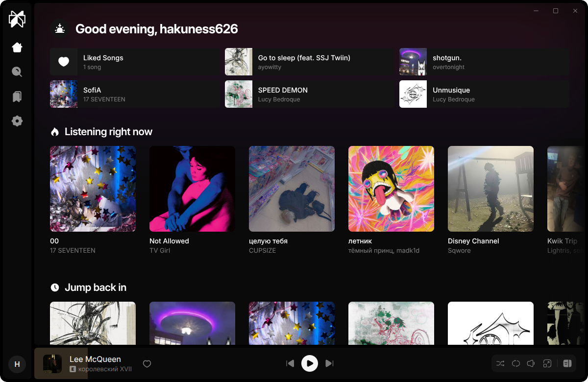The image size is (588, 382).
Task: Open the mini player view icon
Action: [x=547, y=363]
